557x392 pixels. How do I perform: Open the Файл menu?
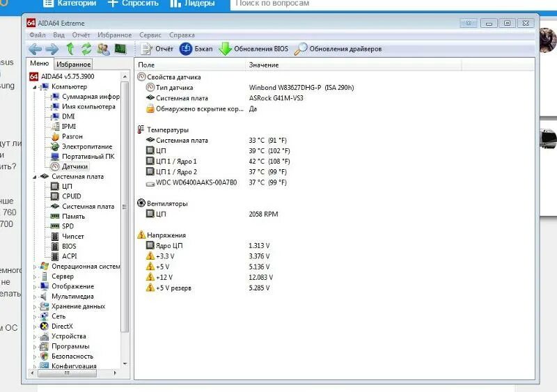tap(38, 35)
